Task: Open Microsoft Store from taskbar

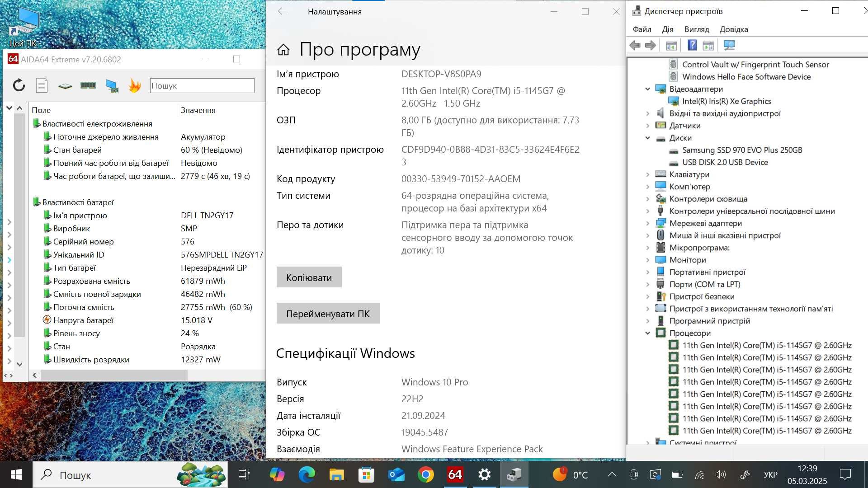Action: (x=366, y=474)
